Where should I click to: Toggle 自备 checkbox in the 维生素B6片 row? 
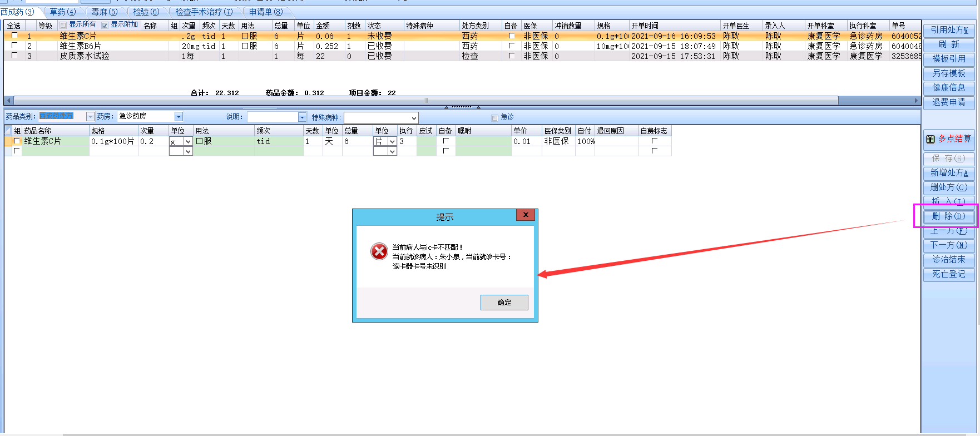pyautogui.click(x=511, y=46)
